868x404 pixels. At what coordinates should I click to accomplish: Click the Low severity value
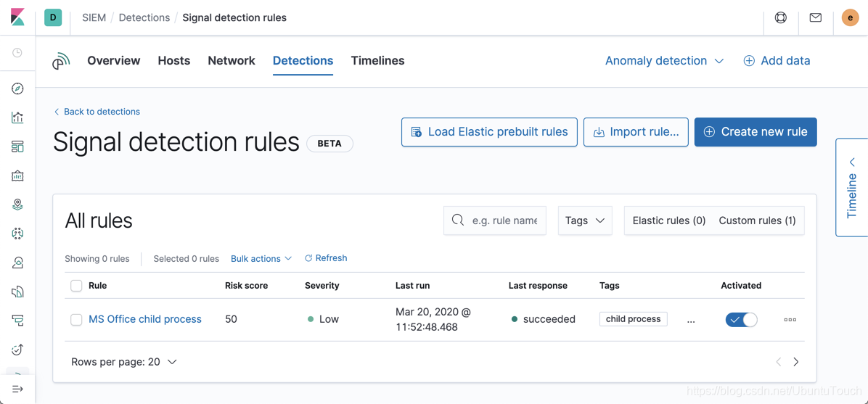329,319
